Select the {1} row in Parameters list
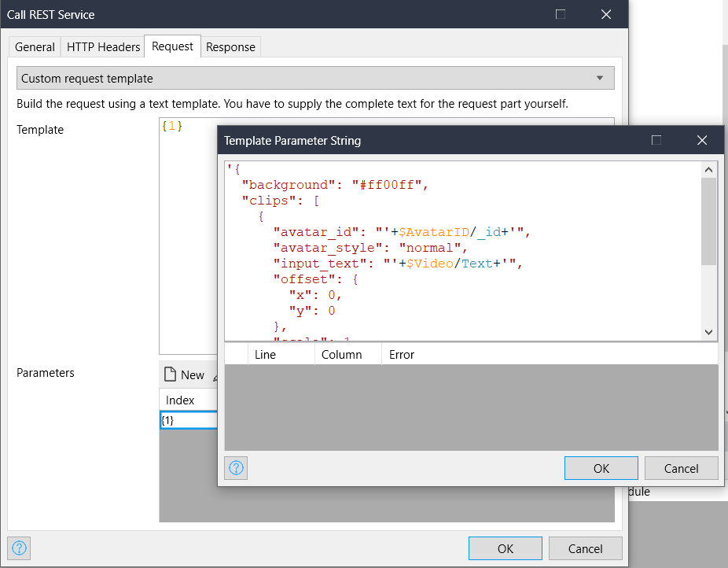 [188, 420]
